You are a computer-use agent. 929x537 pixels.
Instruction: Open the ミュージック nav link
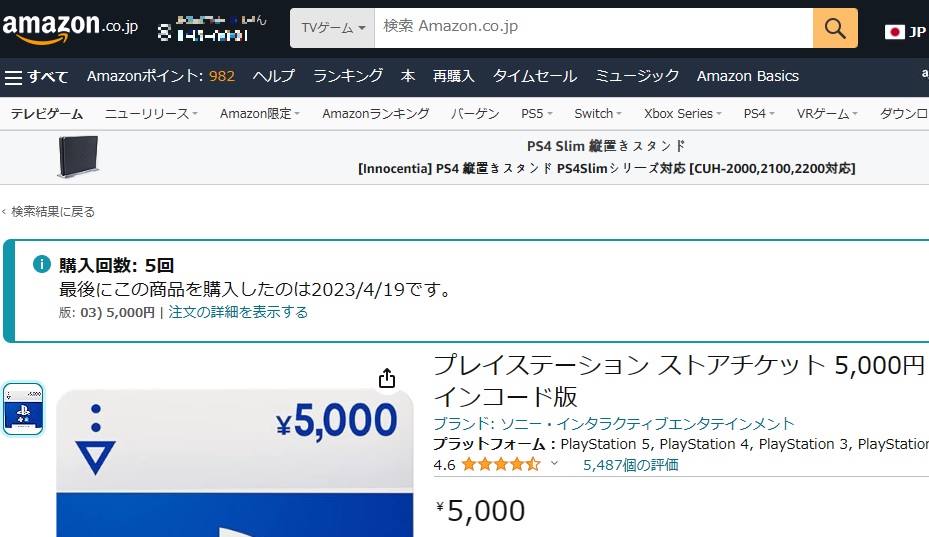point(637,76)
